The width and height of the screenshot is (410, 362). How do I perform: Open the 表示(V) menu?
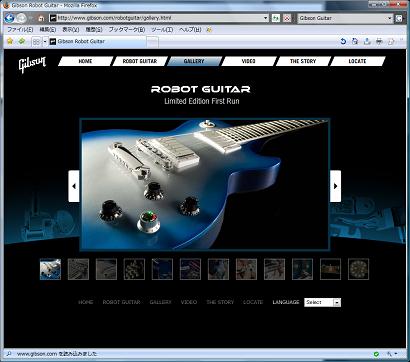tap(71, 30)
